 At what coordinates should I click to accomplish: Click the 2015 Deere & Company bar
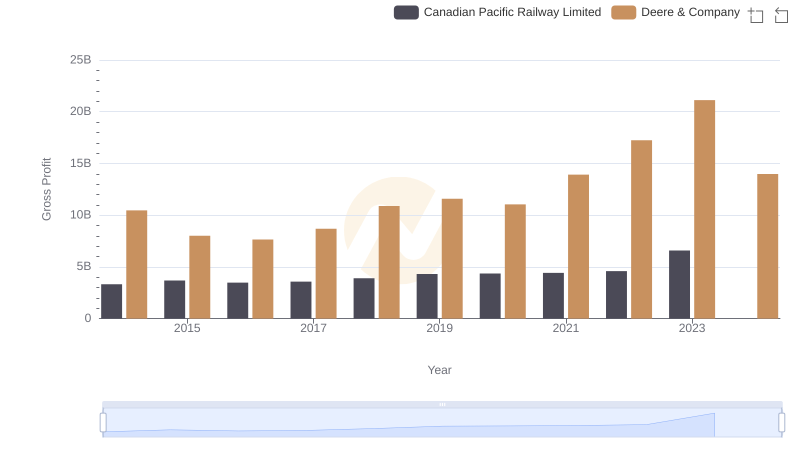[199, 277]
